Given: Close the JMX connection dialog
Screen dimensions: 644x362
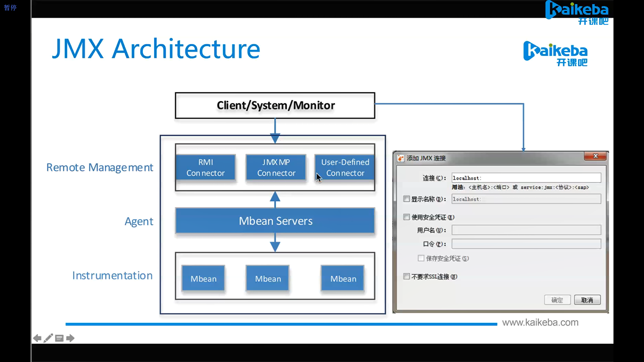Looking at the screenshot, I should point(595,156).
